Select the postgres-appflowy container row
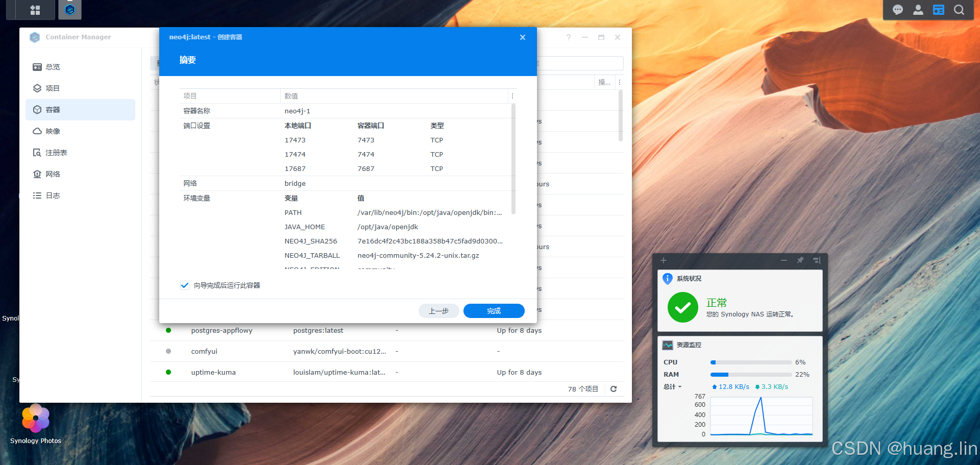The image size is (980, 465). [x=387, y=330]
